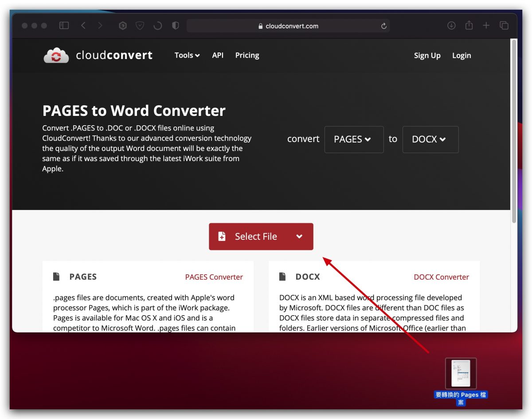Click the PAGES card heading text

(83, 277)
